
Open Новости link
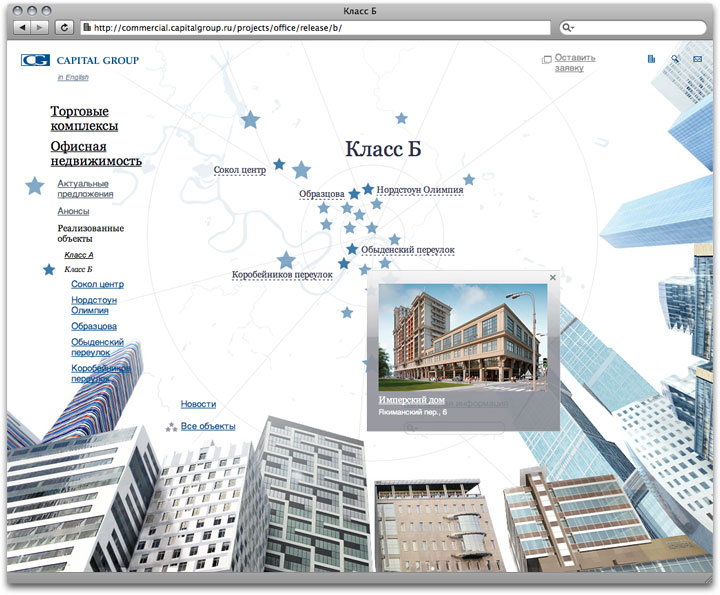click(198, 404)
